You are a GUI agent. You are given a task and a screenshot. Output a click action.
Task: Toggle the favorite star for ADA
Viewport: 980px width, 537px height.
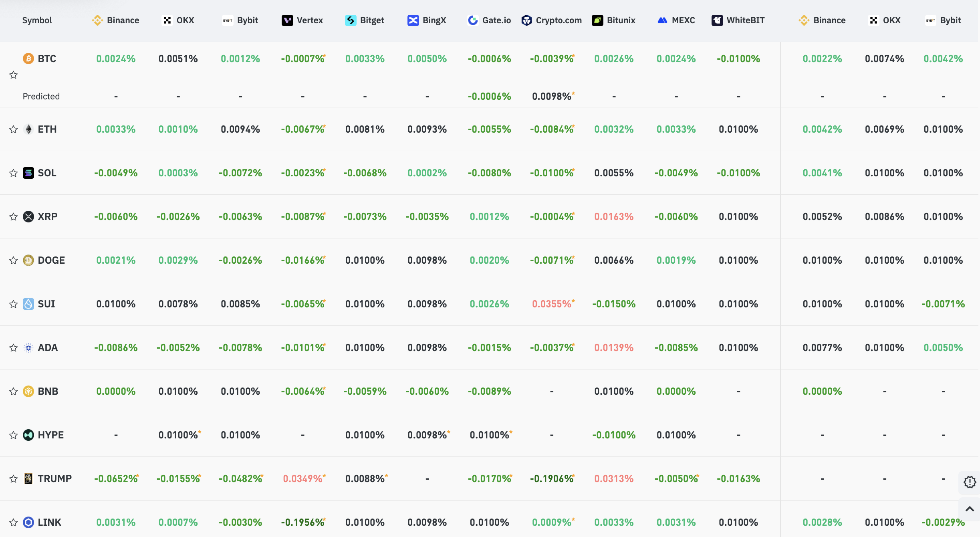(x=13, y=347)
